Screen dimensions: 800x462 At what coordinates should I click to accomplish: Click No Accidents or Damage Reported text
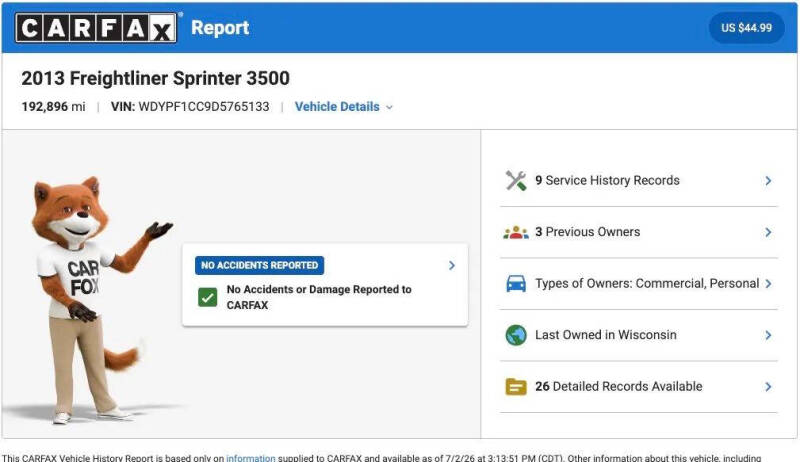(x=319, y=297)
